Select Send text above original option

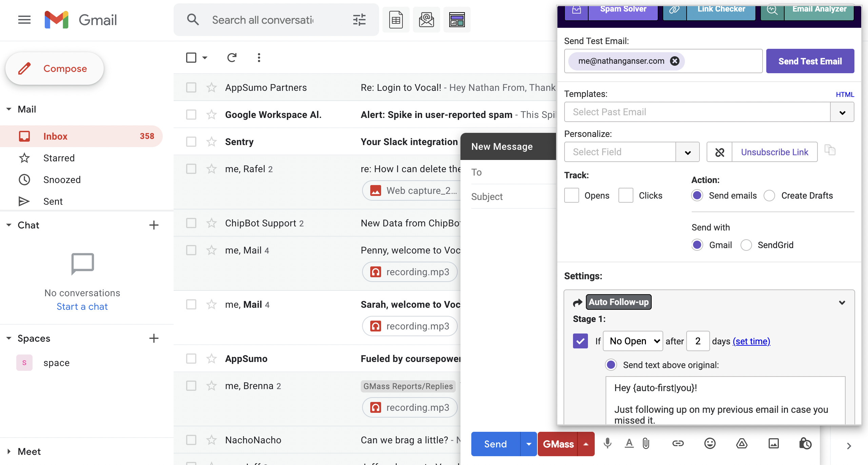(x=611, y=365)
